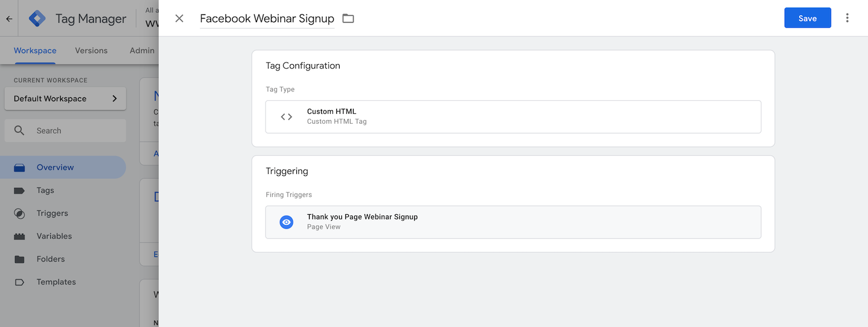
Task: Click the Overview briefcase icon
Action: click(19, 168)
